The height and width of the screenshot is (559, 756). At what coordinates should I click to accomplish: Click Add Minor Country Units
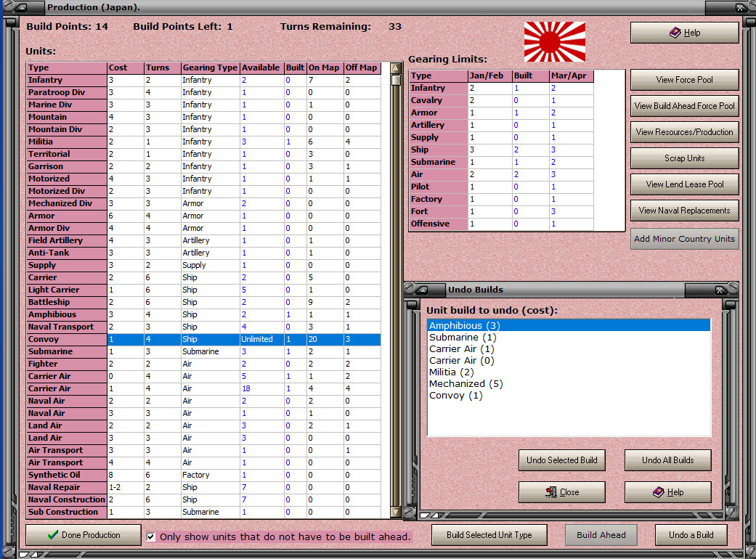click(684, 238)
